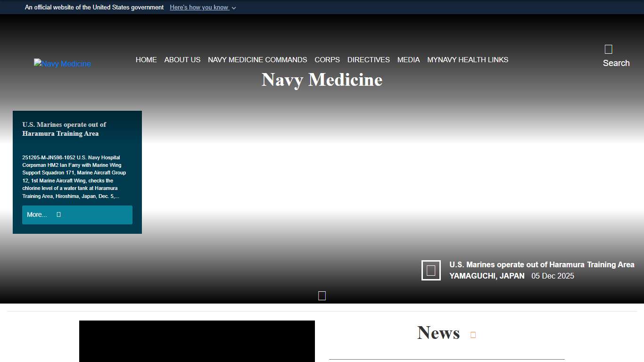644x362 pixels.
Task: Click the HM2 Ian Farry slide description text
Action: (x=74, y=177)
